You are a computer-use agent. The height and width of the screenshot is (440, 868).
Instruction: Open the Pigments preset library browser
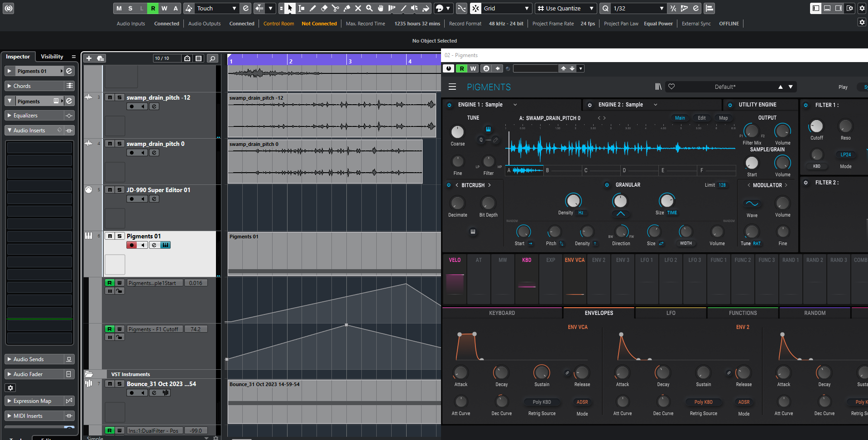pyautogui.click(x=658, y=87)
